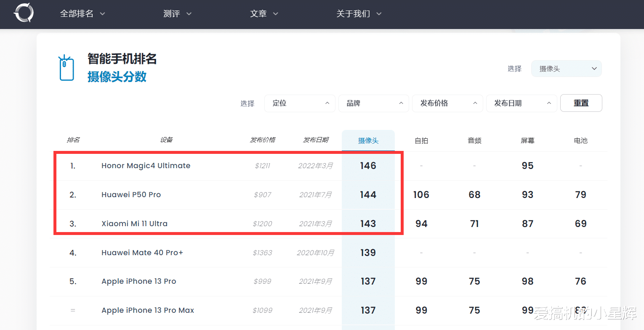Expand chevron next to 全部排名

102,14
